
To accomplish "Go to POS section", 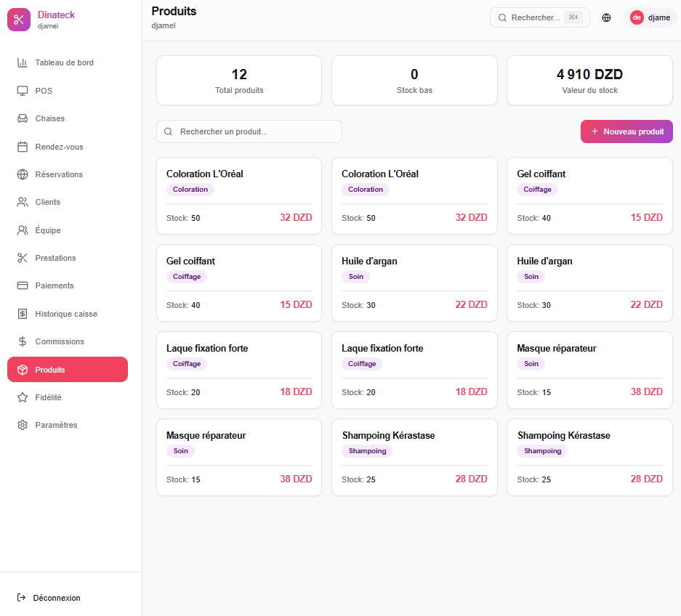I will point(68,91).
